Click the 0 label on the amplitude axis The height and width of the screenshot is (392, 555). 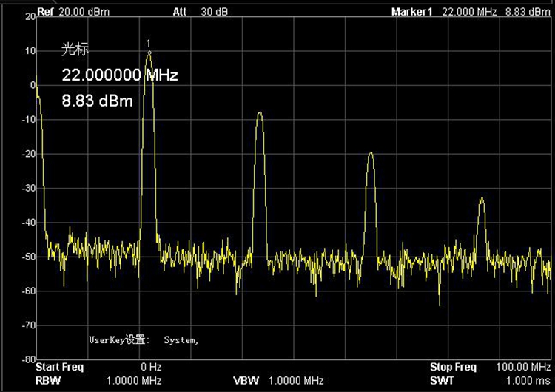32,85
